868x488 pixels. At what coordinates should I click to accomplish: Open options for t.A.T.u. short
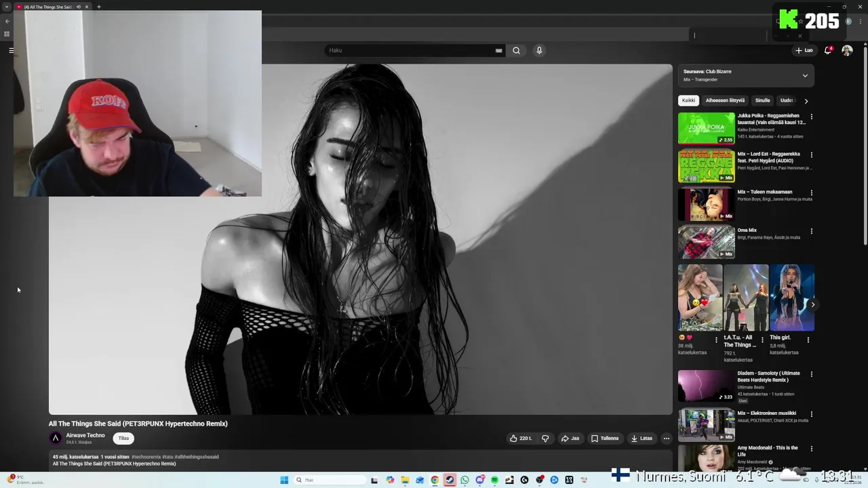[x=762, y=340]
